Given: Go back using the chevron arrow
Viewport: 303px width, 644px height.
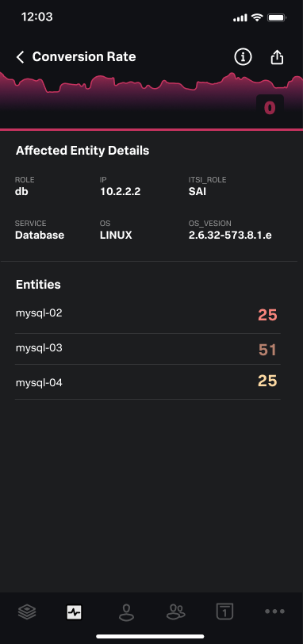Looking at the screenshot, I should 20,56.
